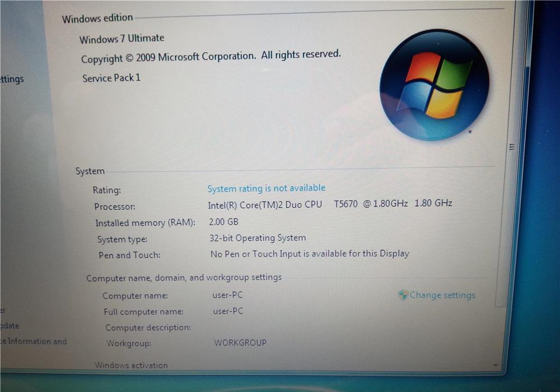Click the Full computer name value 'user-PC'
Image resolution: width=560 pixels, height=392 pixels.
coord(228,311)
